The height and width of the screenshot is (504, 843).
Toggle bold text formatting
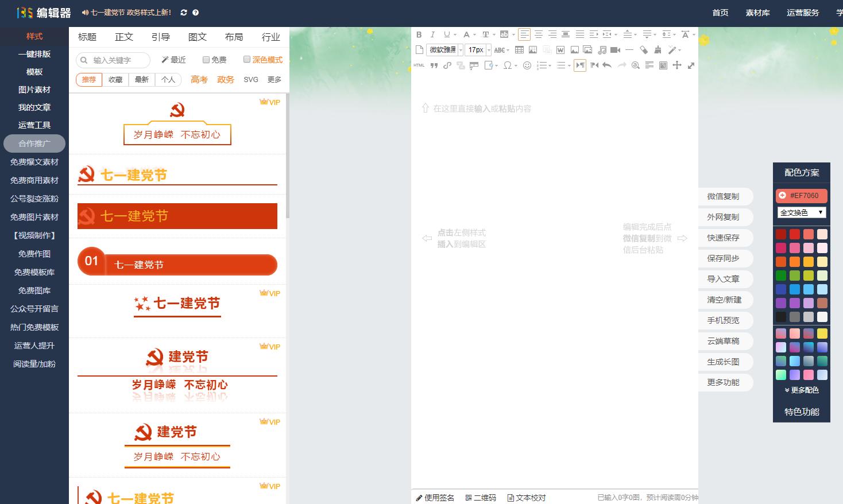(419, 34)
